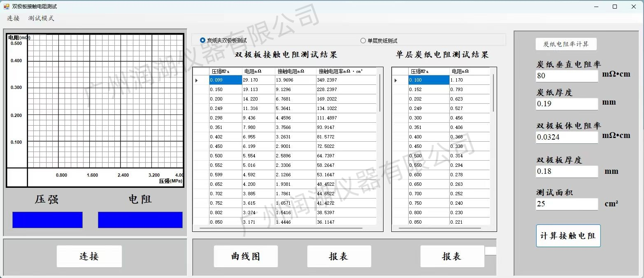Click the 双极板体电阻率 field showing 0.0324
This screenshot has width=644, height=278.
click(567, 137)
